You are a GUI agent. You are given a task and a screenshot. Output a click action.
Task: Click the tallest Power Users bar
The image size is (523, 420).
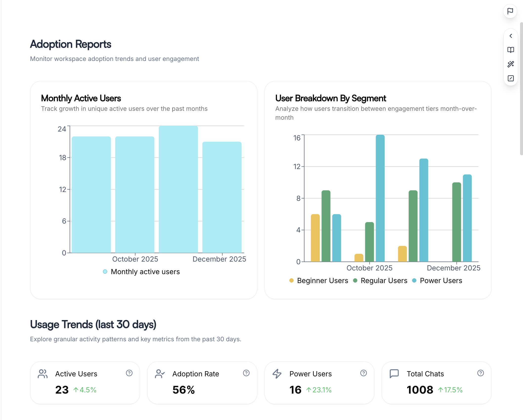coord(380,198)
